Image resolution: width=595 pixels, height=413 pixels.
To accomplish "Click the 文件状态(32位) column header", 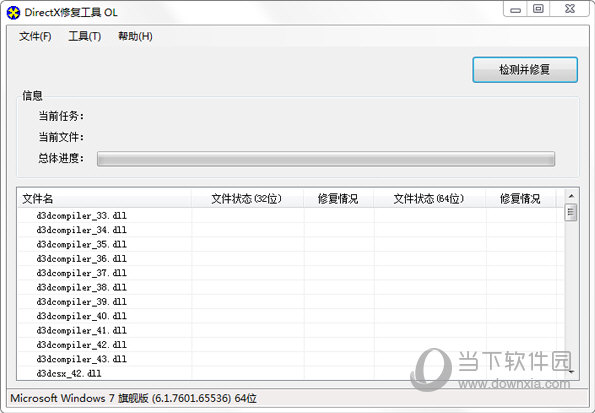I will pyautogui.click(x=247, y=199).
